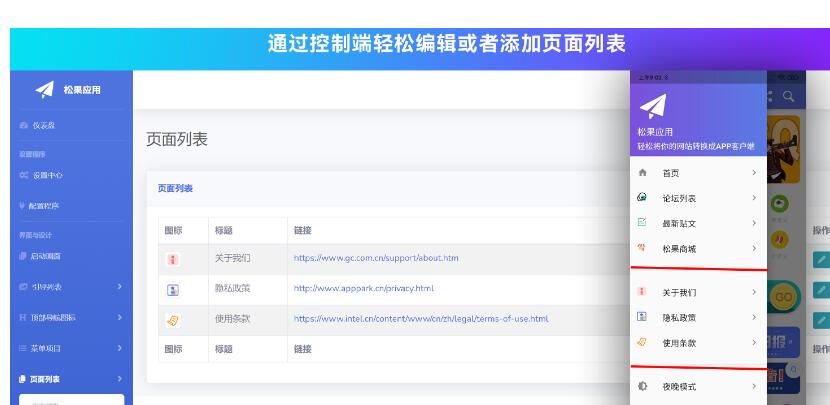Expand the 顶部导航图标 sidebar chevron

tap(120, 317)
